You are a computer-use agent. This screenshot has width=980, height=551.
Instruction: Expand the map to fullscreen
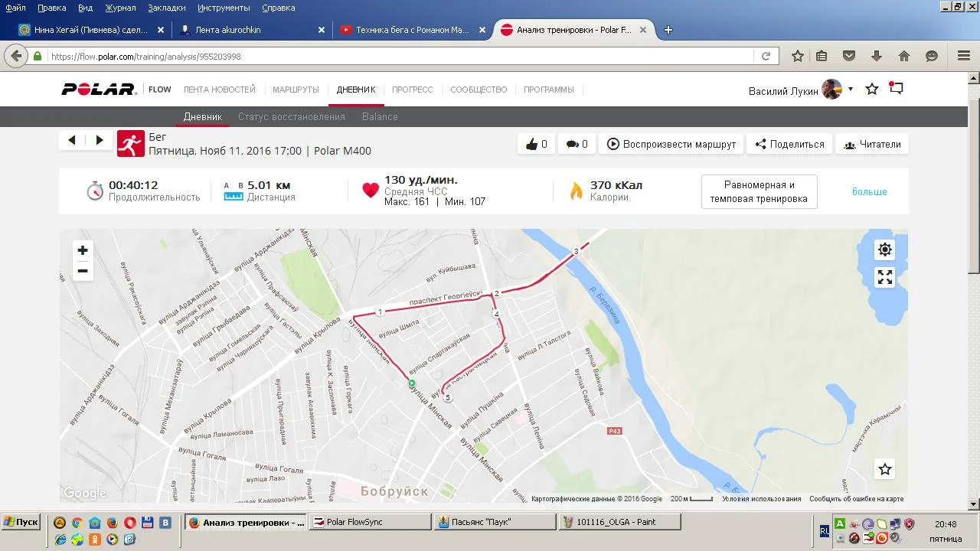(x=884, y=278)
